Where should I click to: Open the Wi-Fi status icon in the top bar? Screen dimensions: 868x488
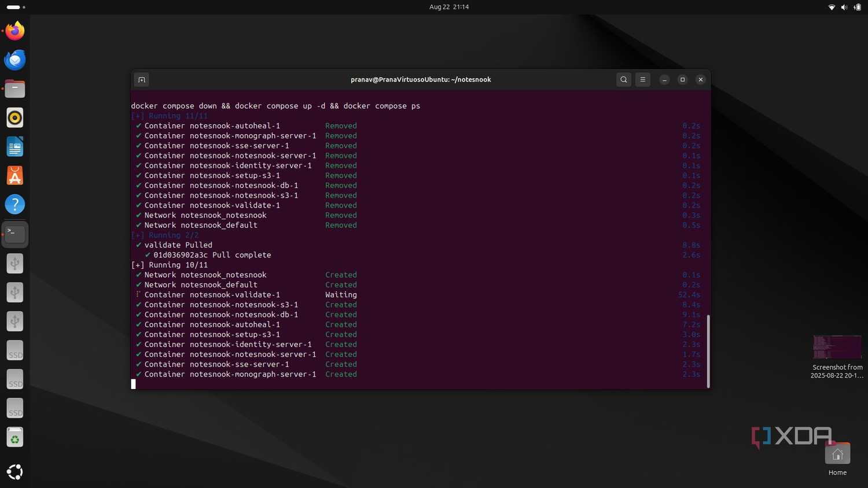[x=832, y=7]
